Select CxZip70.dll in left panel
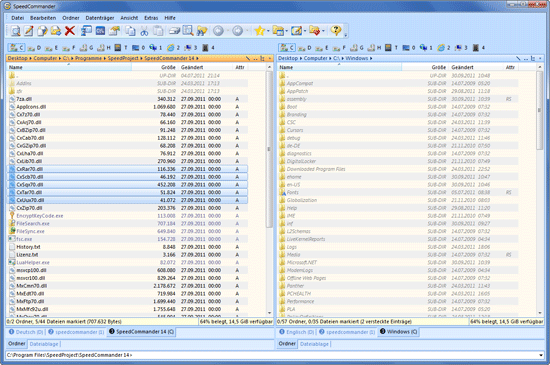Screen dimensions: 550x365 127,208
